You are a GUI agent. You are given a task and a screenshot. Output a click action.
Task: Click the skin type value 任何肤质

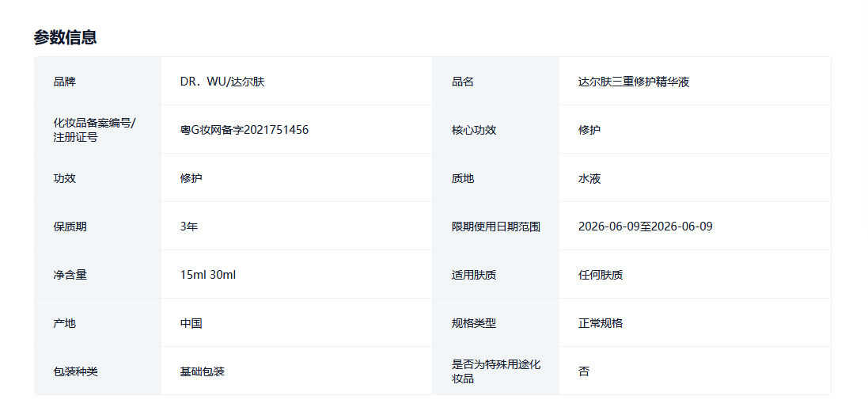pyautogui.click(x=601, y=275)
